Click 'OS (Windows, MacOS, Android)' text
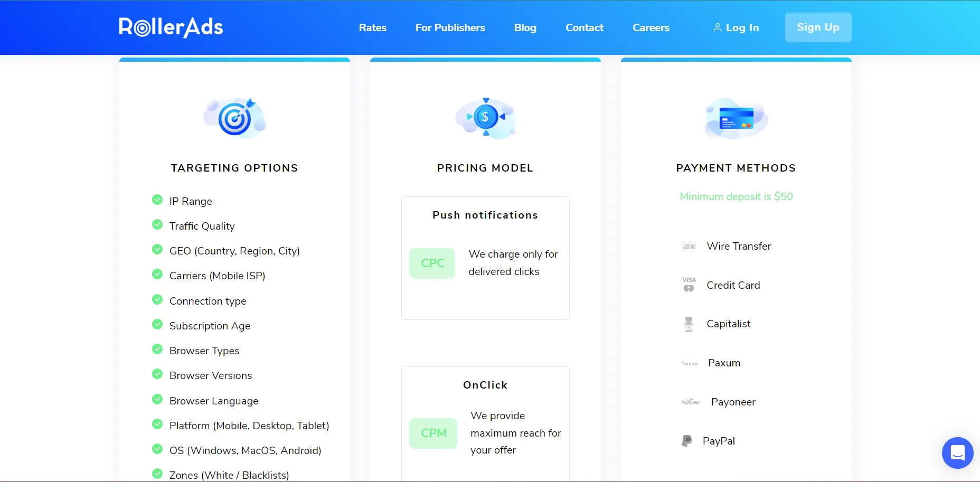Image resolution: width=980 pixels, height=482 pixels. coord(246,450)
